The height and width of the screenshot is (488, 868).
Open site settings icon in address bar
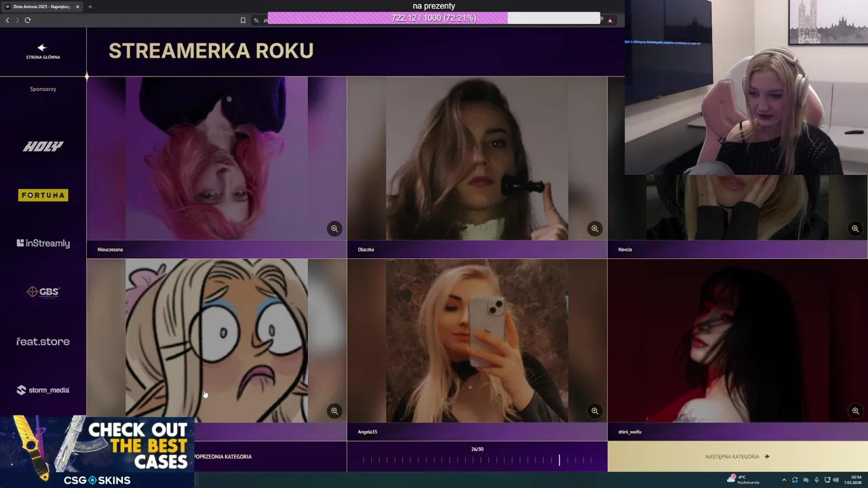pyautogui.click(x=256, y=20)
